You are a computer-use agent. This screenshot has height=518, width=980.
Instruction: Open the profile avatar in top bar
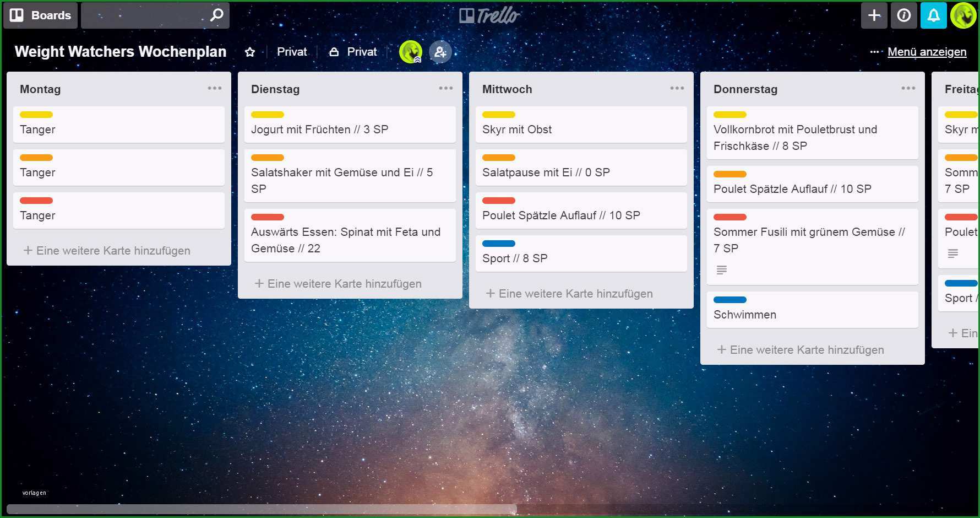(x=963, y=15)
